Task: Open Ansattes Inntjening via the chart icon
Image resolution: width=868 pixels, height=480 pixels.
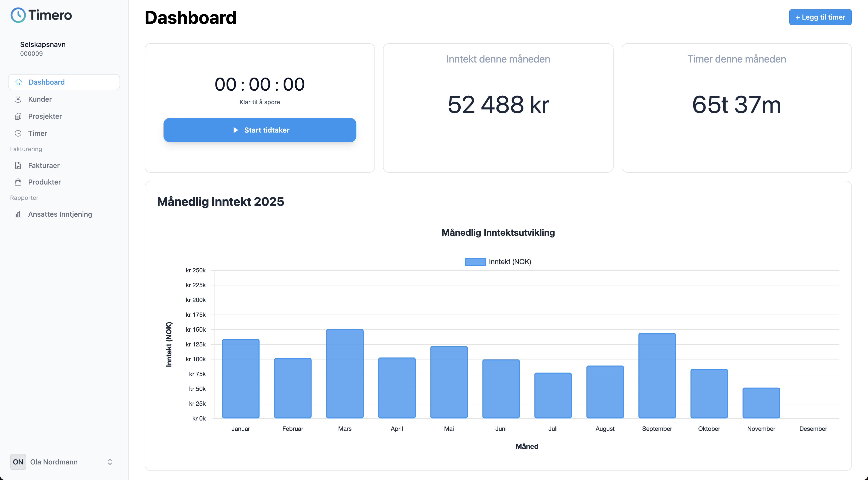Action: (x=18, y=214)
